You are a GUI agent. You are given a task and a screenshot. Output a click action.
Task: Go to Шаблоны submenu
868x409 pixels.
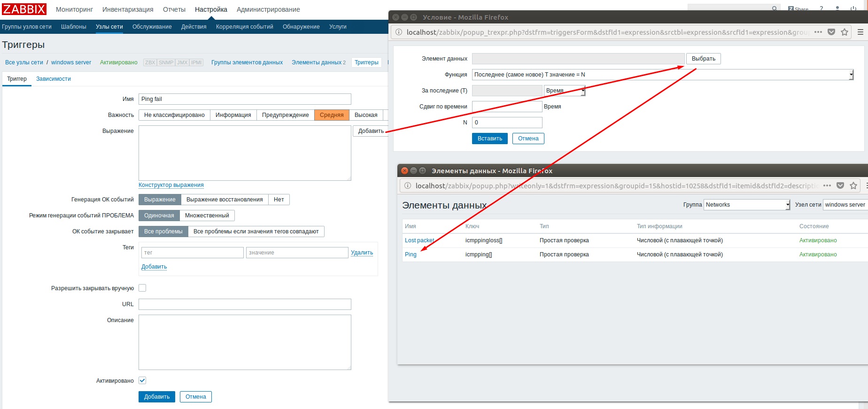click(x=74, y=27)
